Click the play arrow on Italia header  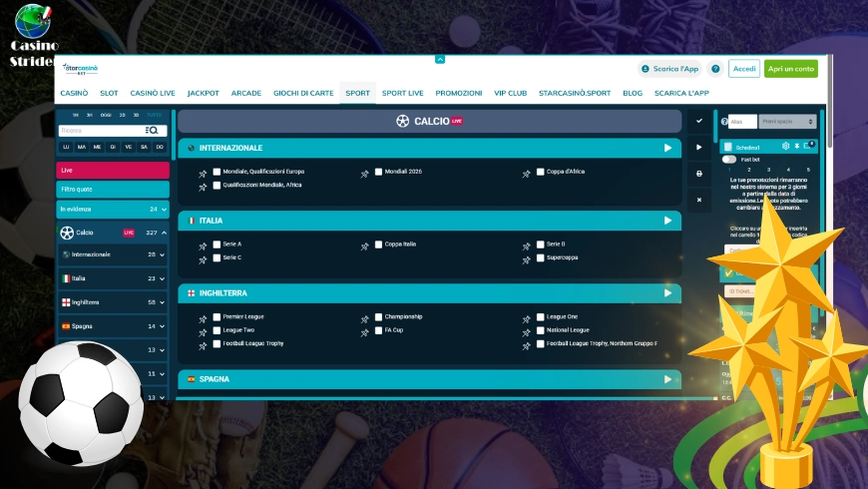point(667,221)
